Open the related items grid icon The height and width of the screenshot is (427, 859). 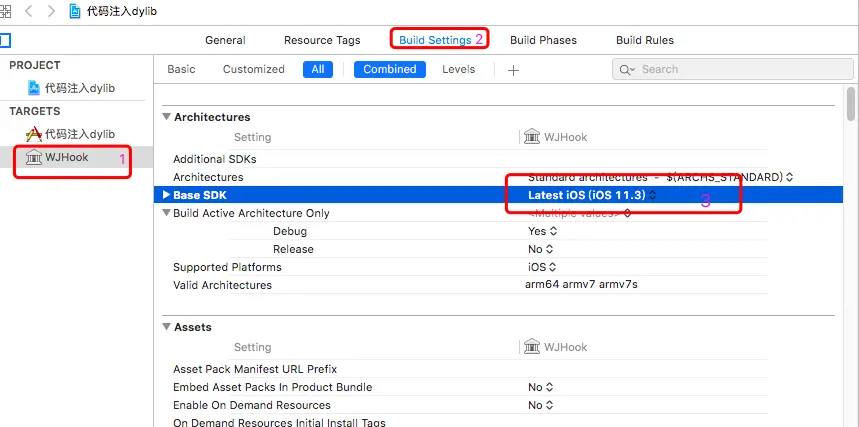[x=5, y=11]
